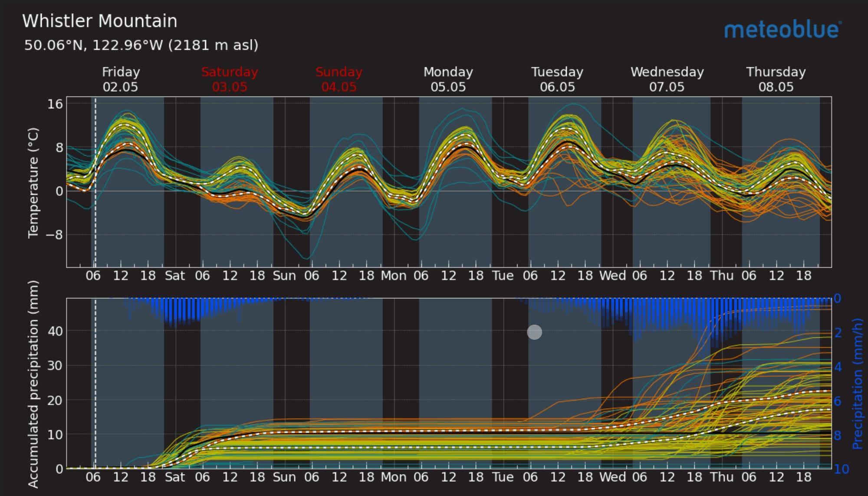The height and width of the screenshot is (496, 868).
Task: Select the Tuesday 06.05 day header
Action: point(557,79)
